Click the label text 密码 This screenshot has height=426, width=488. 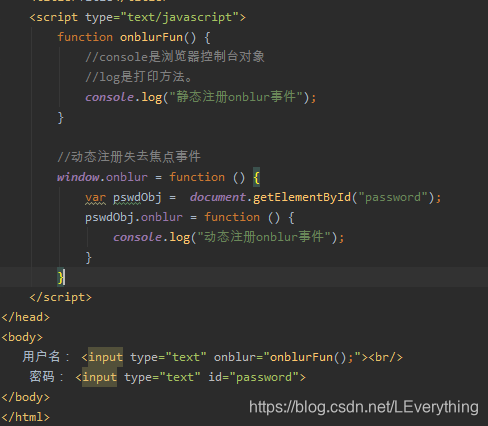click(42, 377)
